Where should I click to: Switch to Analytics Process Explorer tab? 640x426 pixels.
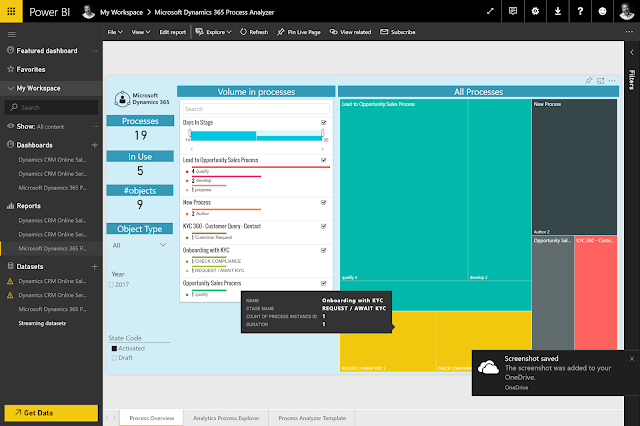click(226, 418)
